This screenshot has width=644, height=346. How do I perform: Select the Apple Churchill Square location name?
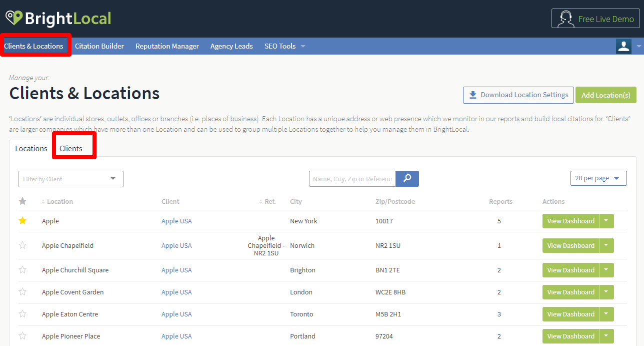coord(75,270)
